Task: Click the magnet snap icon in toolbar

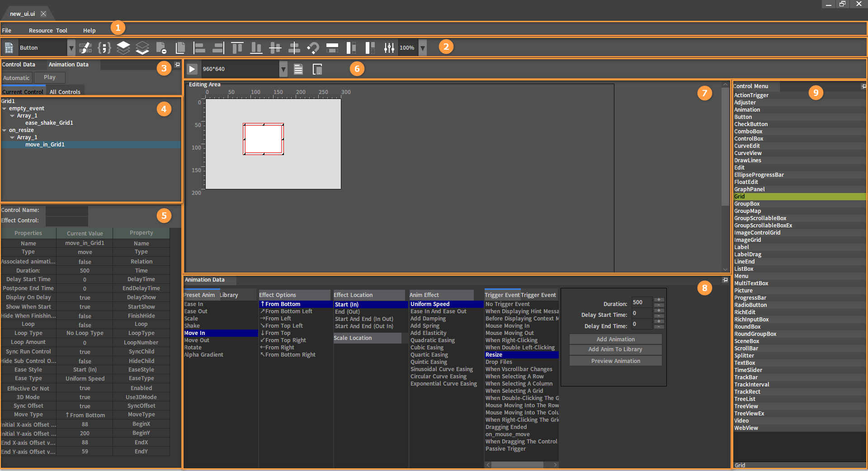Action: pos(313,47)
